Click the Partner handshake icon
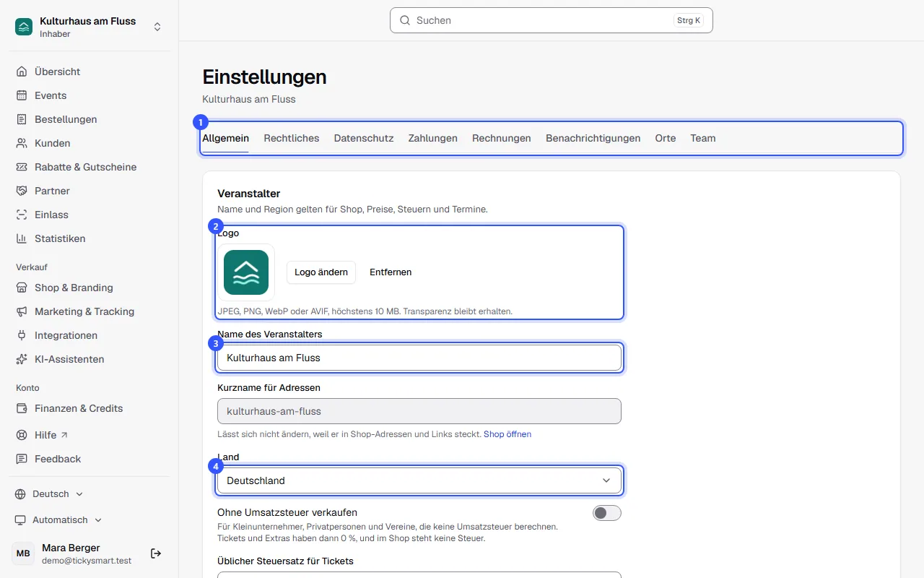The width and height of the screenshot is (924, 578). click(x=22, y=191)
